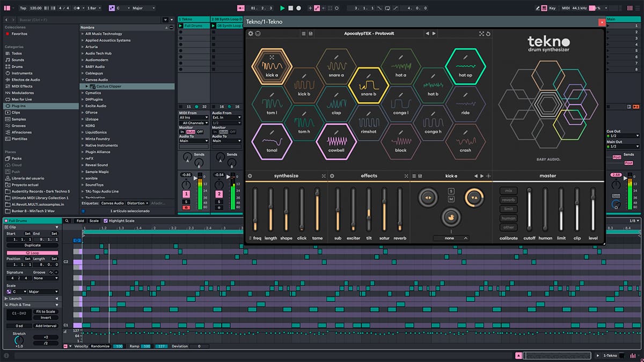
Task: Toggle Highlight Scale checkbox
Action: [106, 220]
